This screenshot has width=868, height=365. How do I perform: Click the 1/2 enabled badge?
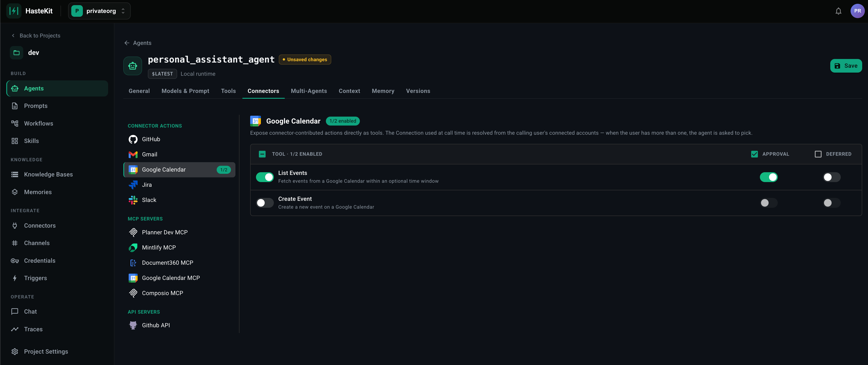pyautogui.click(x=342, y=121)
